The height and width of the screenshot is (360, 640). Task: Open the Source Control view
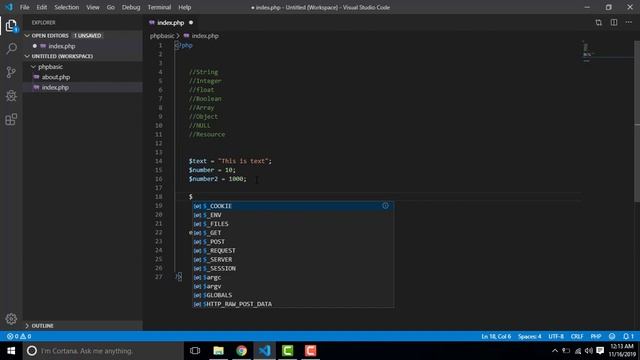point(11,73)
